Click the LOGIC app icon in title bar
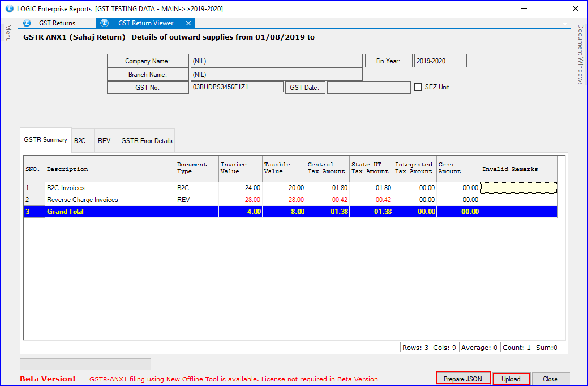The height and width of the screenshot is (386, 588). [x=10, y=8]
